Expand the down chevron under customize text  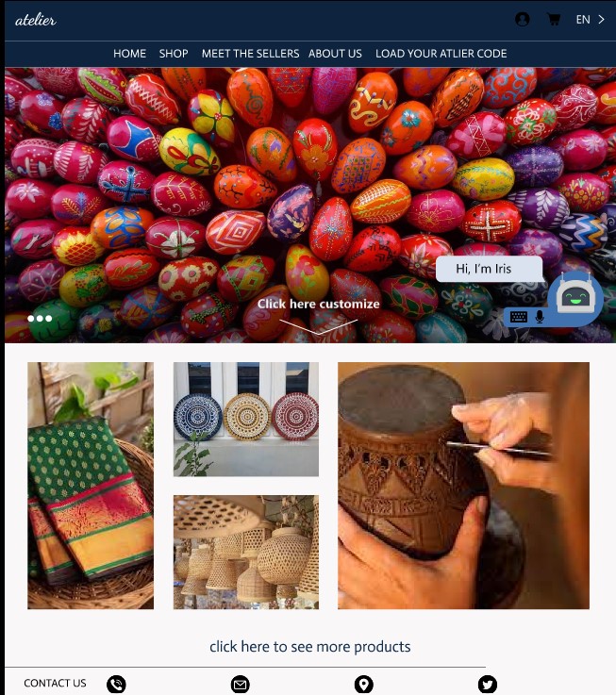pyautogui.click(x=319, y=326)
